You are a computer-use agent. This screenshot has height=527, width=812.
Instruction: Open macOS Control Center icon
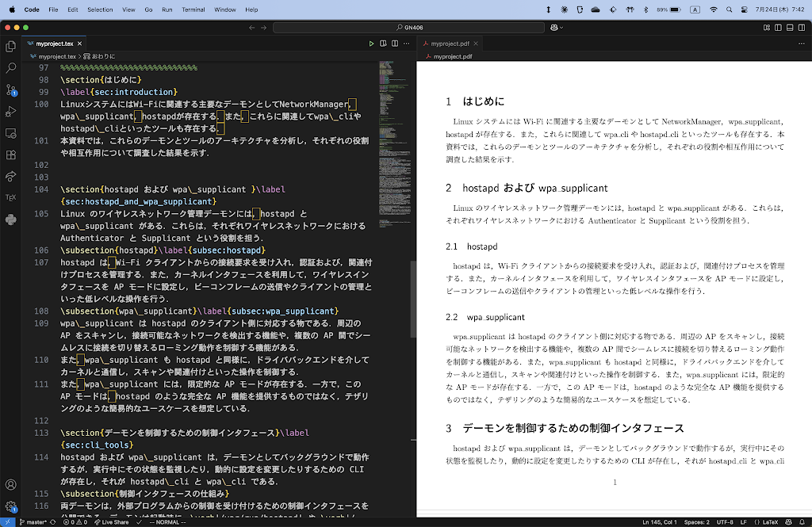pyautogui.click(x=744, y=10)
